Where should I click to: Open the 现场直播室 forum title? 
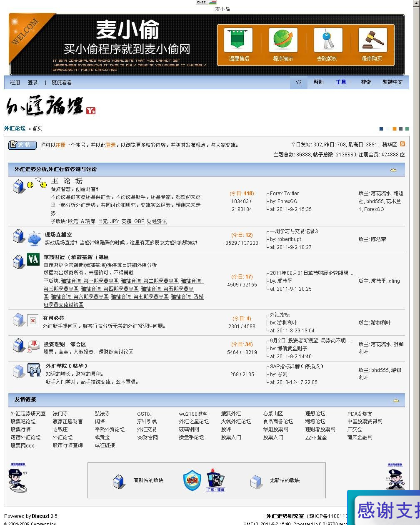click(58, 235)
